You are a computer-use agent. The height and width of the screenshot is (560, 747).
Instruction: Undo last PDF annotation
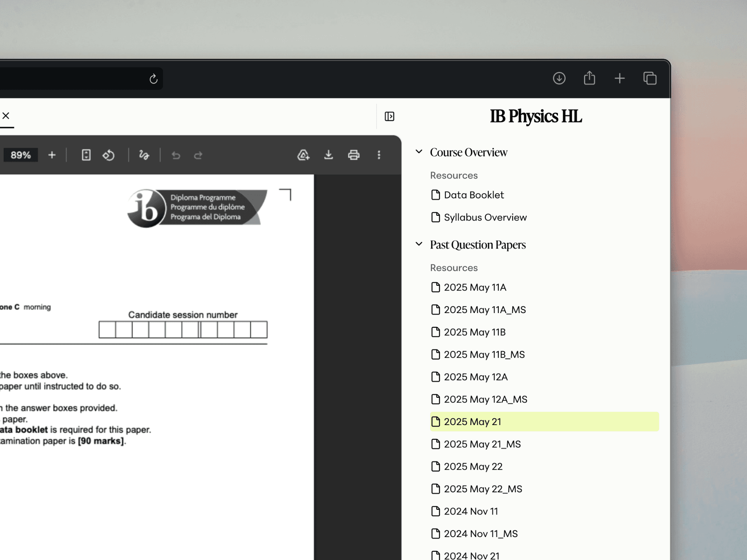(x=176, y=156)
